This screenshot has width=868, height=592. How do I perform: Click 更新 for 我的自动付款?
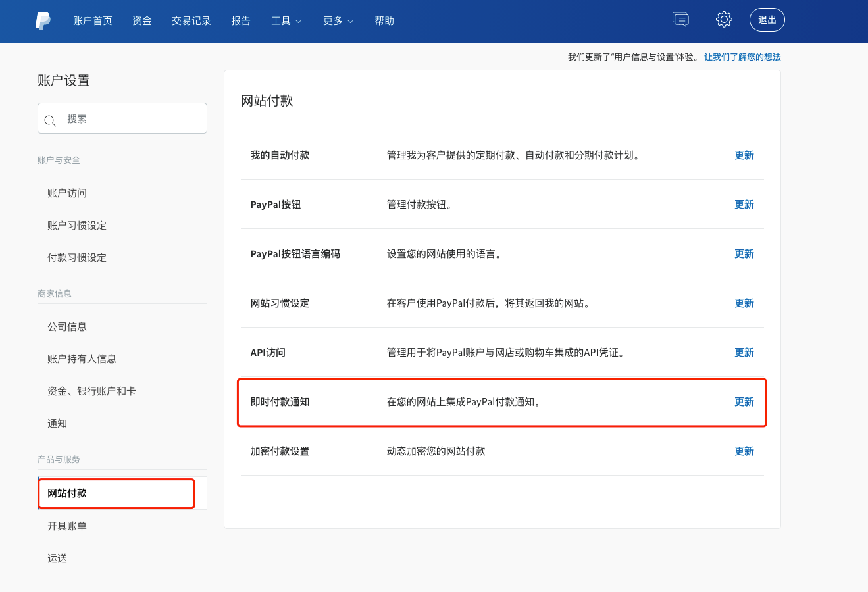pyautogui.click(x=744, y=155)
